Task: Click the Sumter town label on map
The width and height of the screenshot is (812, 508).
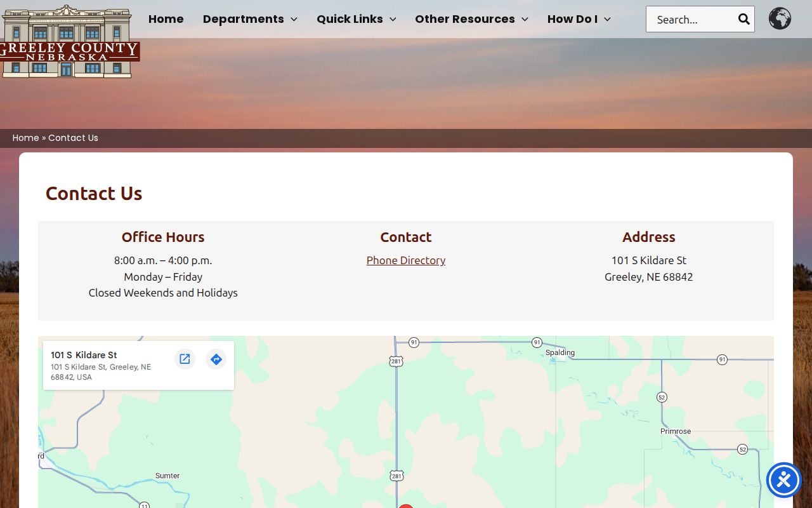Action: click(x=167, y=476)
